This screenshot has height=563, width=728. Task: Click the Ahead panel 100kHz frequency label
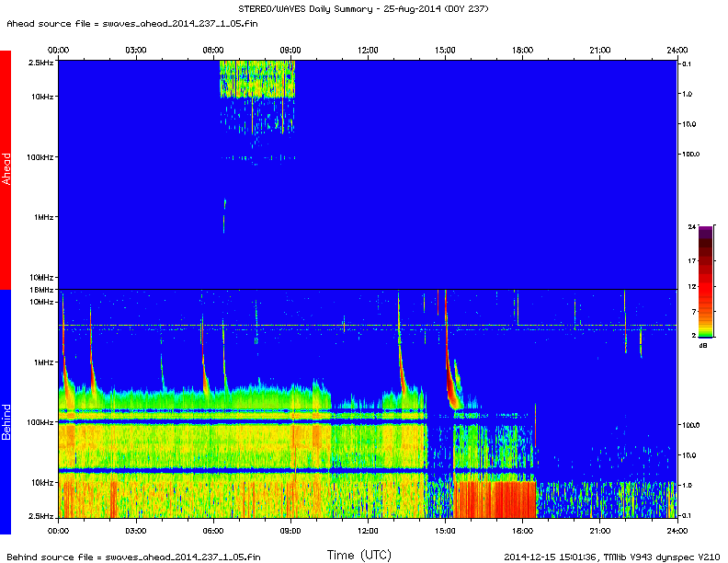tap(40, 157)
